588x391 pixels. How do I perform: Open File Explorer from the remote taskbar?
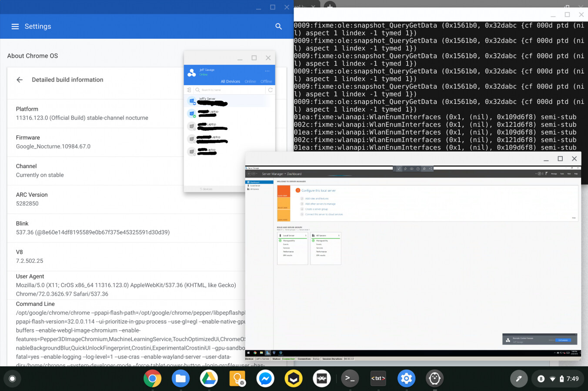[x=261, y=353]
